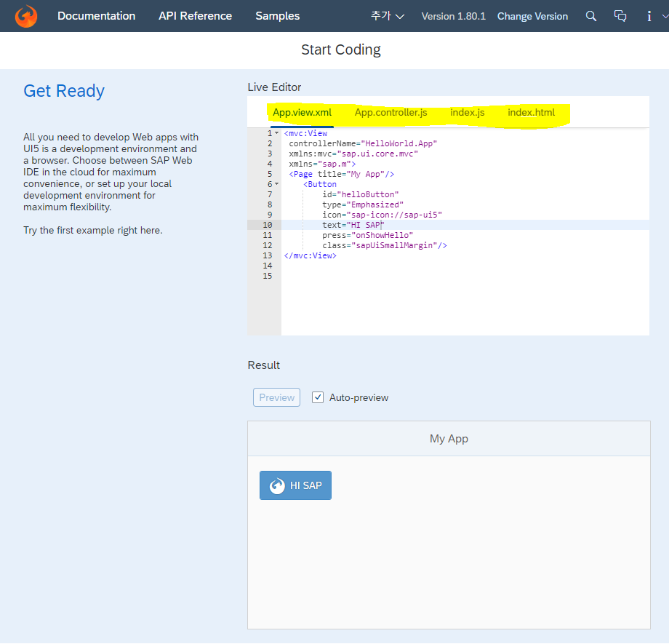Switch to the App.controller.js tab

(x=390, y=112)
